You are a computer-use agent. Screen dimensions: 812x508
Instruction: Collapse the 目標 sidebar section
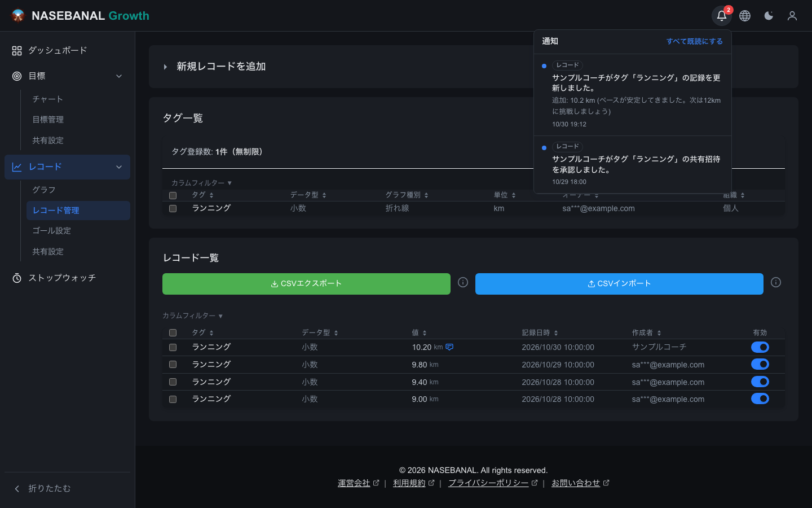point(119,76)
